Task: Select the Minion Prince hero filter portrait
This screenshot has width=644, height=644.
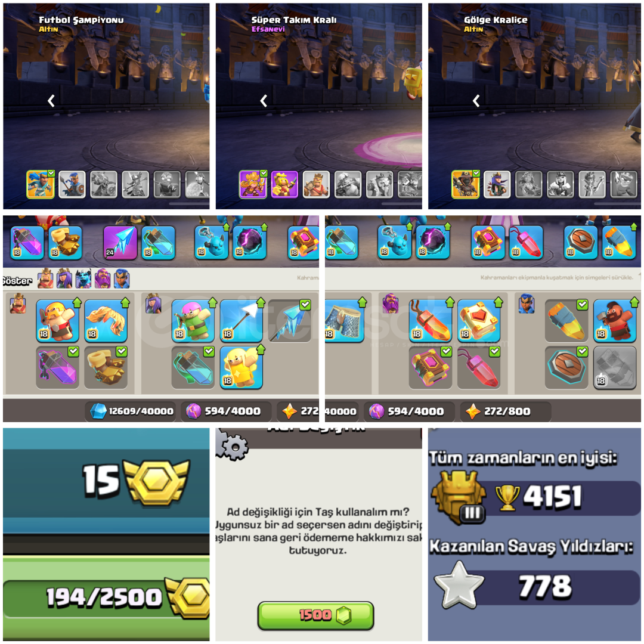Action: point(84,279)
